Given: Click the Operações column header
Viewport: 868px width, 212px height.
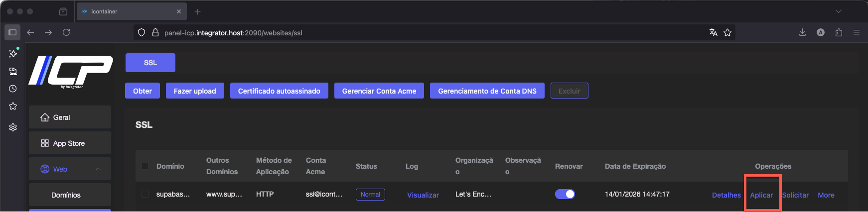Looking at the screenshot, I should point(773,166).
